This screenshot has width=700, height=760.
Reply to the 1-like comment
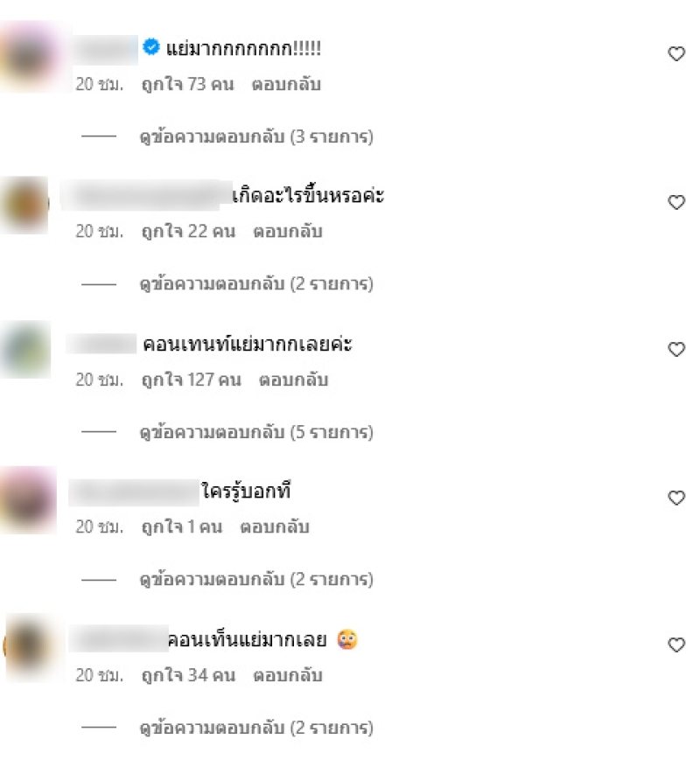click(x=275, y=526)
